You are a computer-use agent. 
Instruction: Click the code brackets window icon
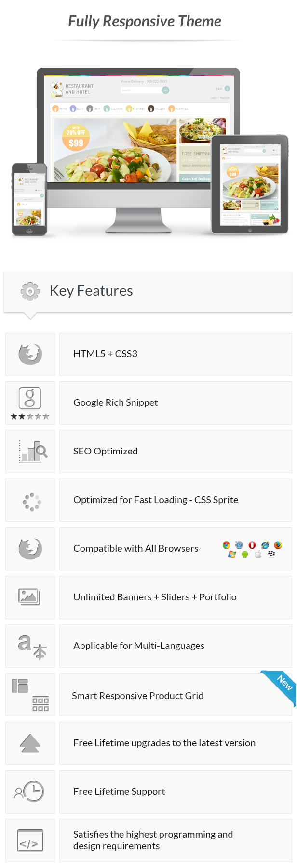click(x=30, y=841)
